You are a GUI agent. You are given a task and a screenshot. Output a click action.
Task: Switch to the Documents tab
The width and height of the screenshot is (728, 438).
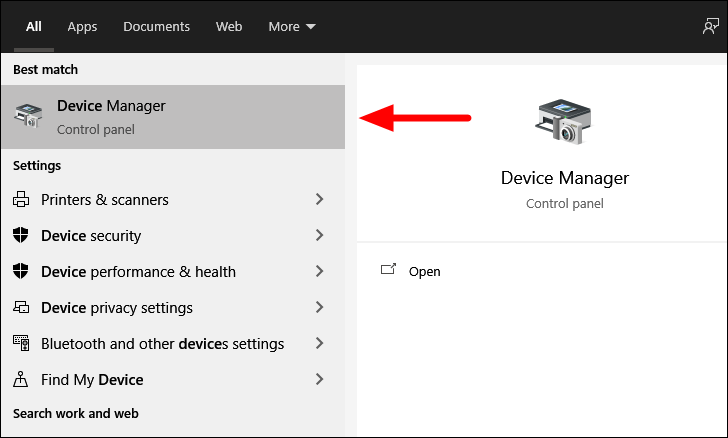[x=156, y=26]
